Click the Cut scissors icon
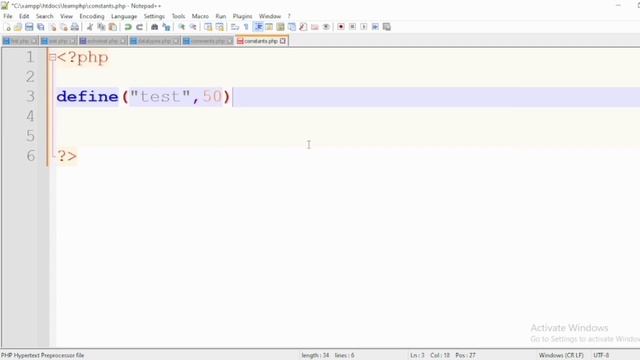Image resolution: width=640 pixels, height=360 pixels. [90, 27]
